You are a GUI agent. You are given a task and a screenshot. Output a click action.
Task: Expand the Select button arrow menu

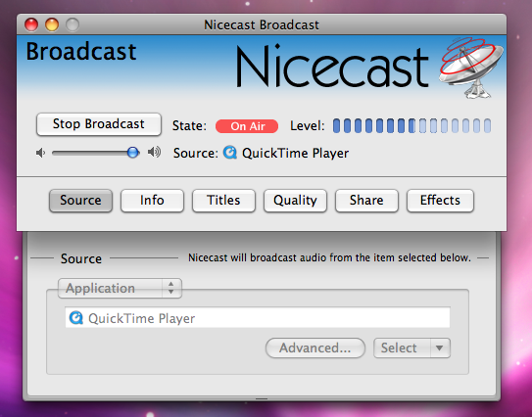[x=440, y=347]
